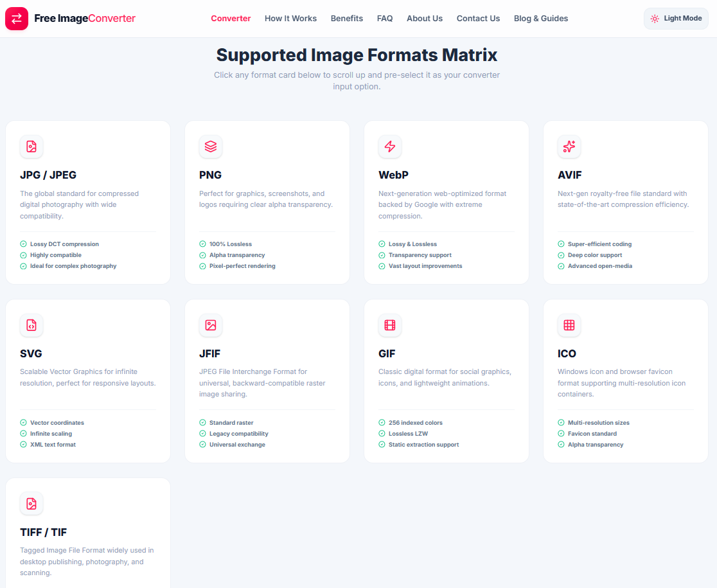Click the ICO description about favicon format

tap(621, 383)
